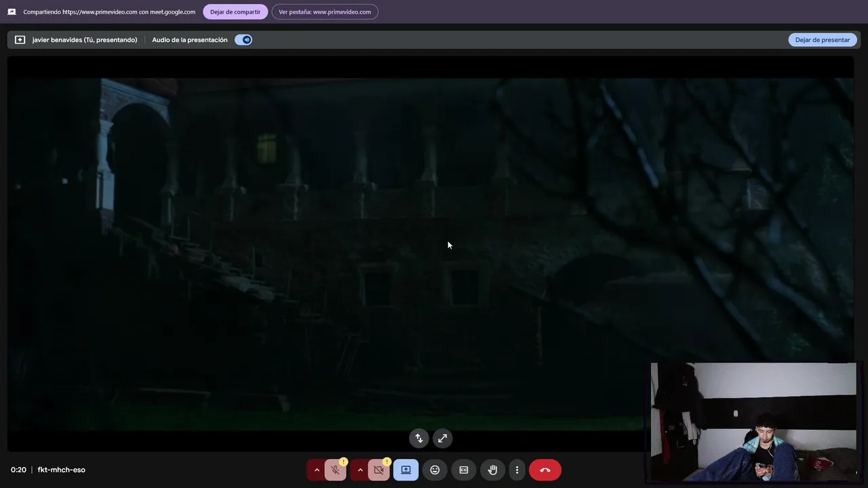Expand the presentation to full screen
Viewport: 868px width, 488px height.
pos(443,439)
